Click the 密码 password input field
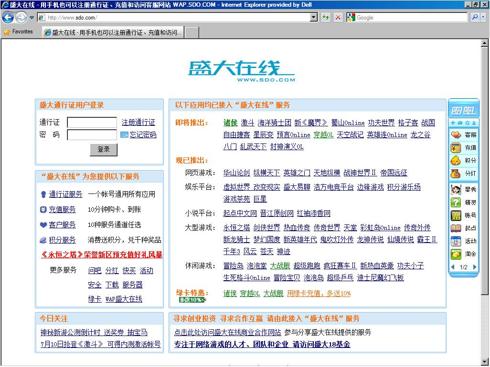 (x=92, y=135)
